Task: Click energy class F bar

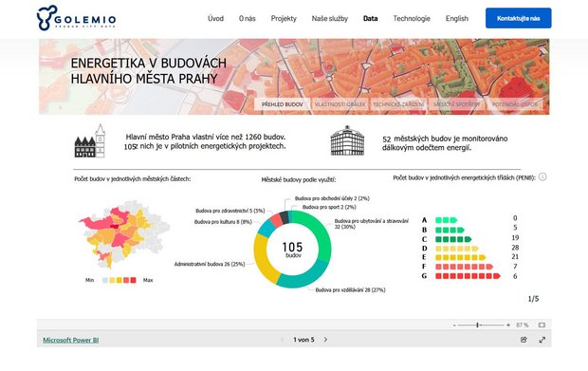Action: point(464,267)
